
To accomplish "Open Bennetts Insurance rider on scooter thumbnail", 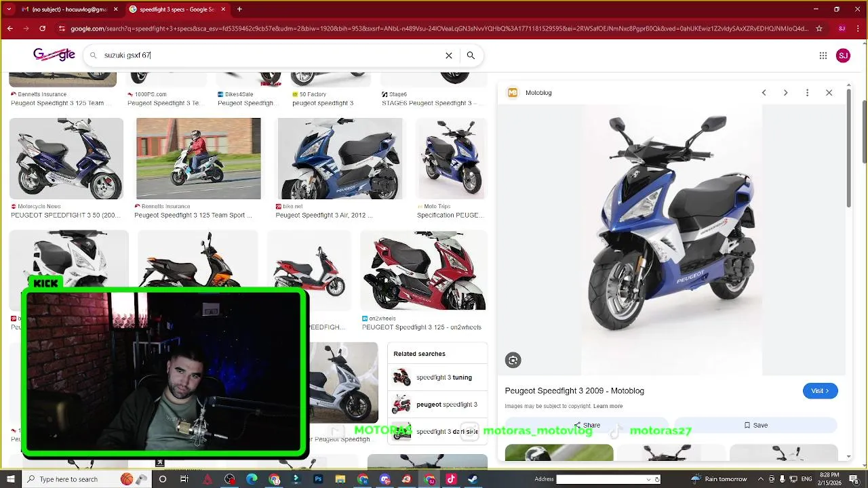I will (198, 159).
